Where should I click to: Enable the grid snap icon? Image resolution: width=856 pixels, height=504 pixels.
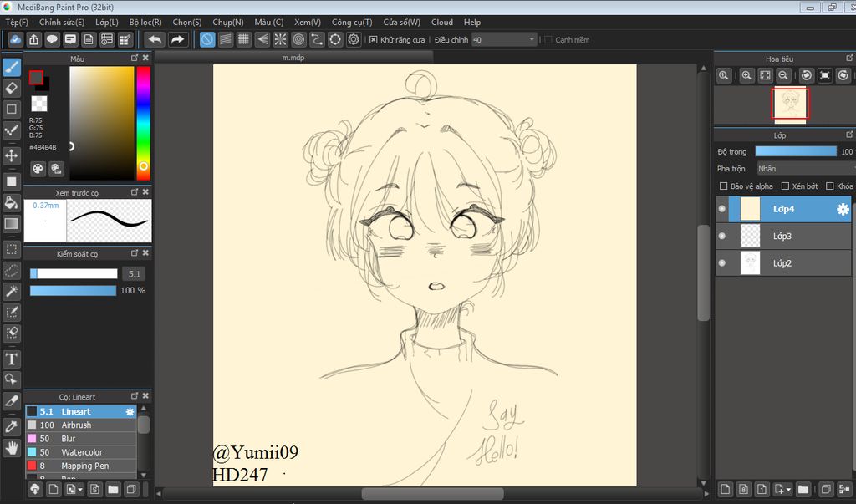[243, 39]
